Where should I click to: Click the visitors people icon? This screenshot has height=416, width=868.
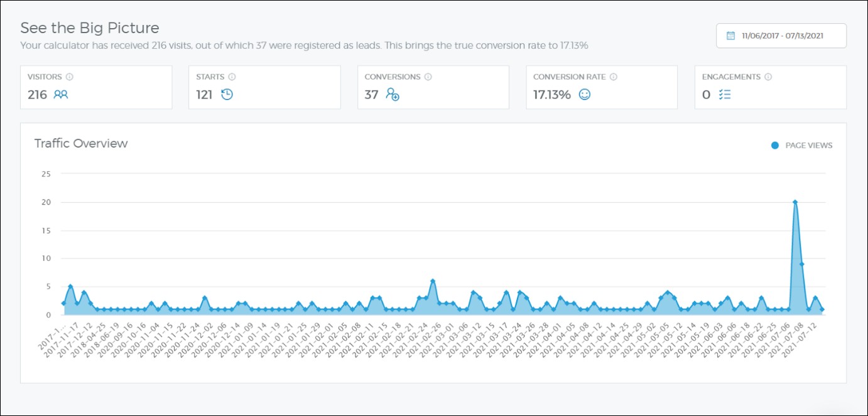coord(60,95)
